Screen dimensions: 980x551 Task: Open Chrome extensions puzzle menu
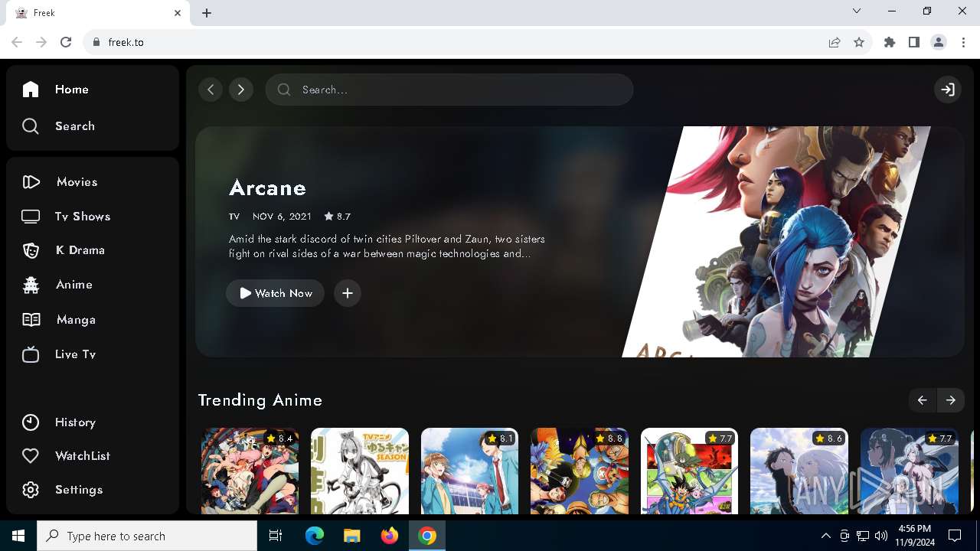point(890,42)
